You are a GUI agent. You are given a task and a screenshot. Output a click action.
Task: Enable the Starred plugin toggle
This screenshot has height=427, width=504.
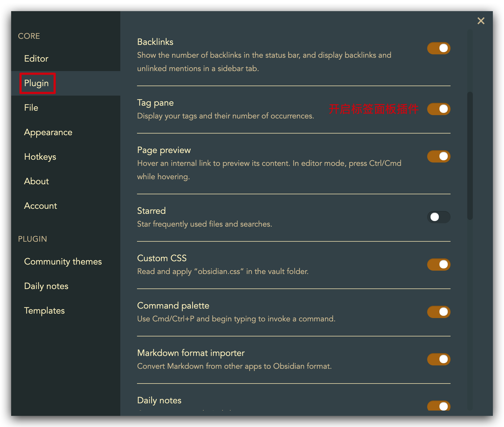coord(439,217)
